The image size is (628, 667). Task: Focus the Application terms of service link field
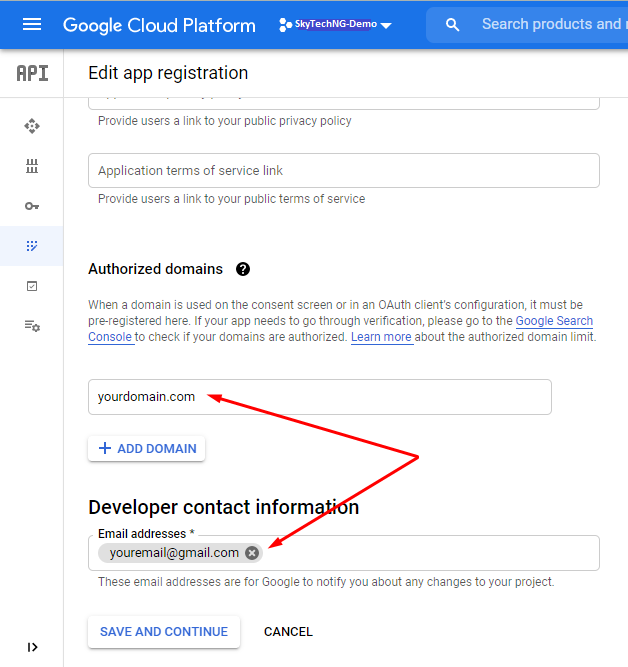click(x=343, y=171)
